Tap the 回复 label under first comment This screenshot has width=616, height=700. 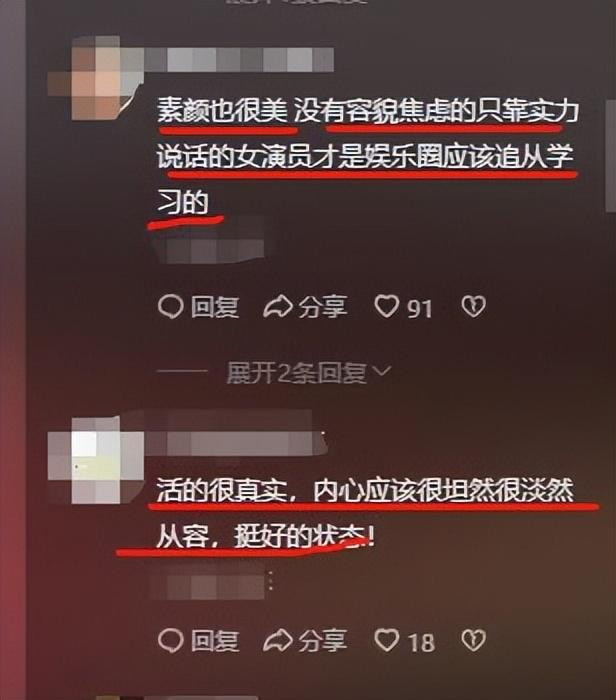point(215,307)
